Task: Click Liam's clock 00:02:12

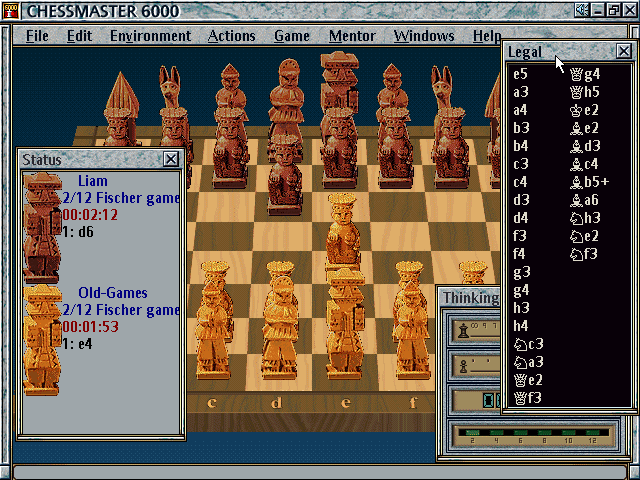Action: tap(90, 215)
